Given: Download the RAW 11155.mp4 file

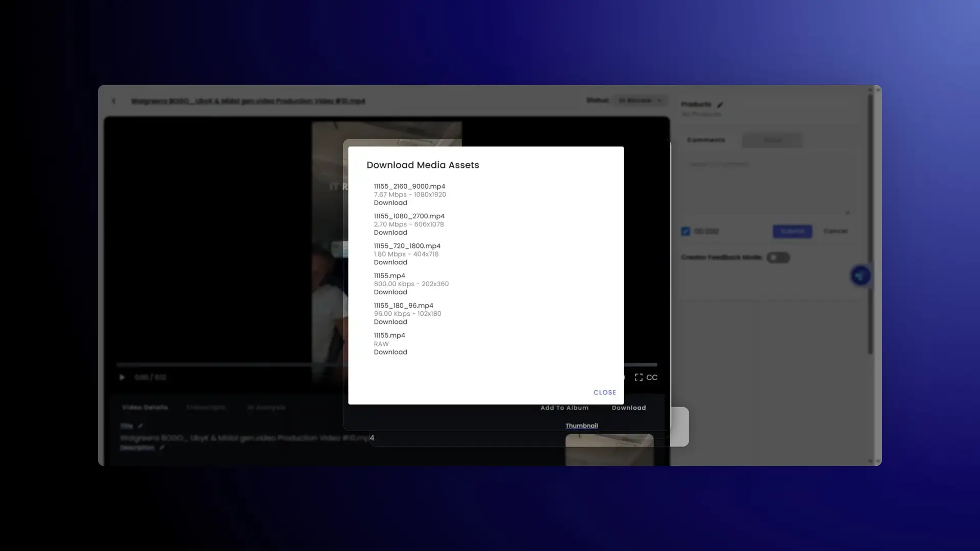Looking at the screenshot, I should (x=390, y=352).
